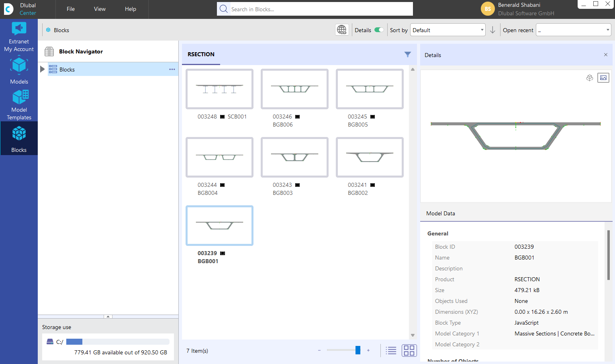The width and height of the screenshot is (615, 364).
Task: Switch details preview to 3D model view
Action: click(x=590, y=78)
